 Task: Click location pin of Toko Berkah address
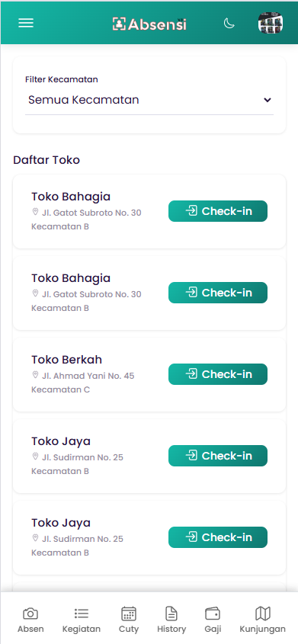pos(35,375)
